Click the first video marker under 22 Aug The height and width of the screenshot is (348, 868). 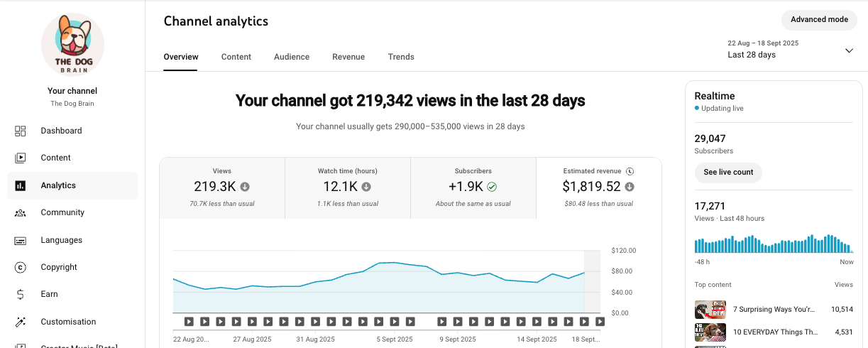[189, 322]
